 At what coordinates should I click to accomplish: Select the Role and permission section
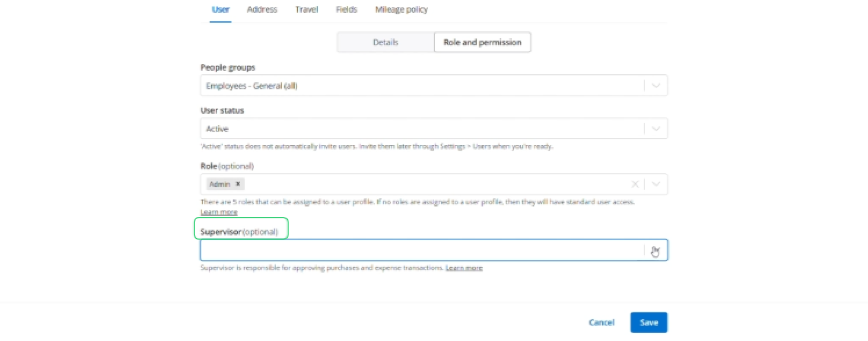(482, 42)
